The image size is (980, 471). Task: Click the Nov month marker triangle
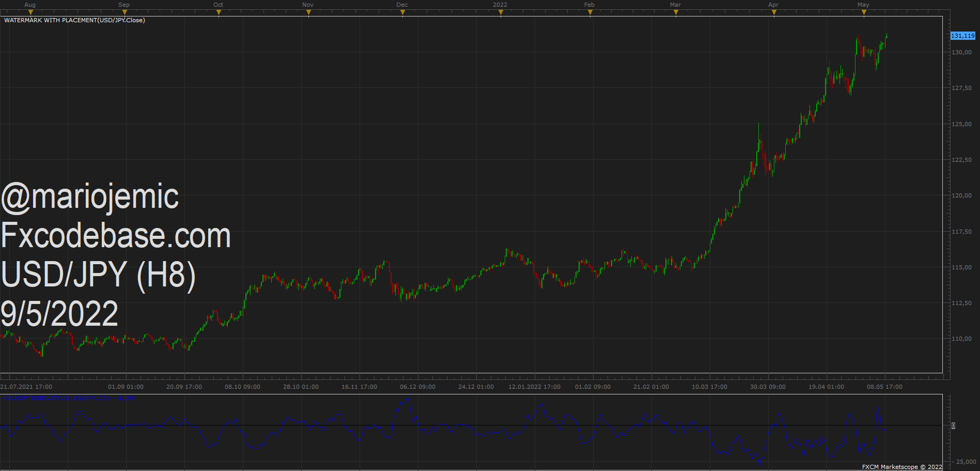pyautogui.click(x=308, y=12)
